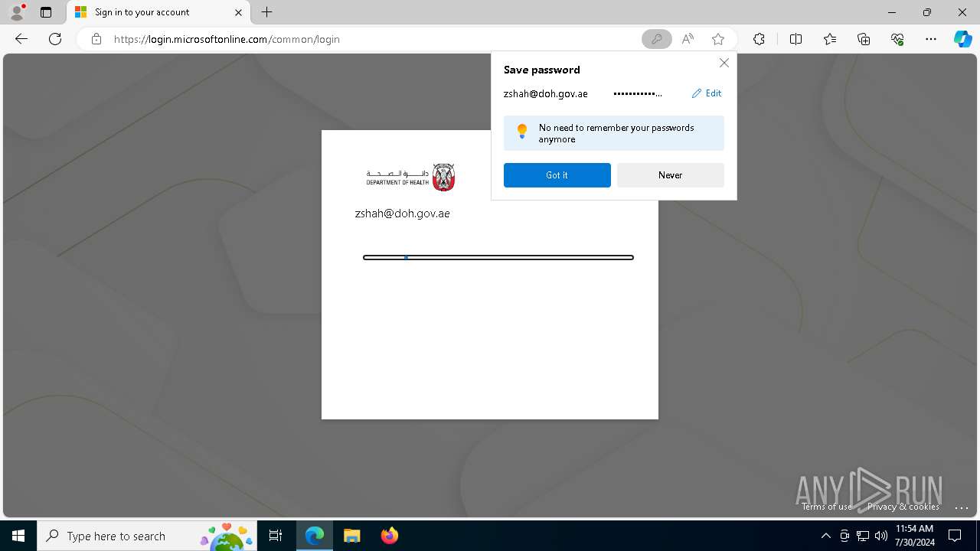Viewport: 980px width, 551px height.
Task: Click the password key icon in address bar
Action: click(x=656, y=39)
